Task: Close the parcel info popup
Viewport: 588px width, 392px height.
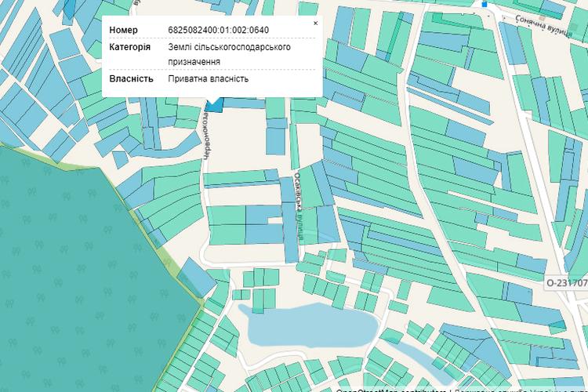Action: coord(315,24)
